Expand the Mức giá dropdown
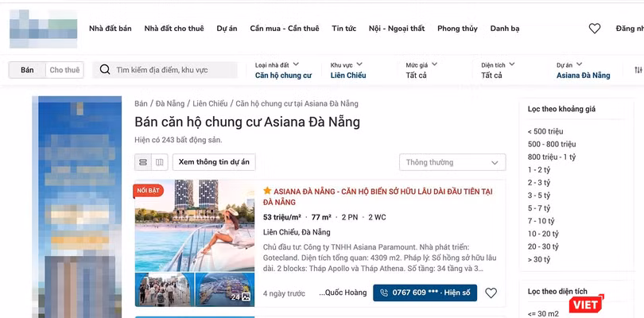 point(422,70)
